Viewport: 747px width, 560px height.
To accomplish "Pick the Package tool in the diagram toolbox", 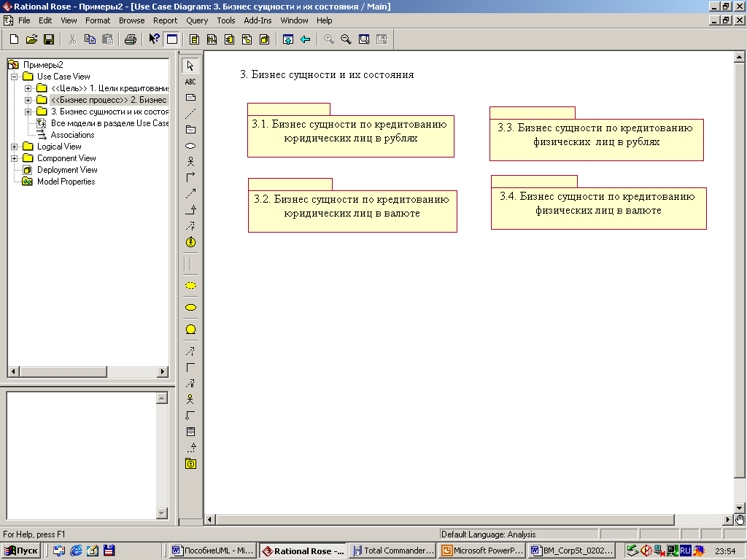I will pos(190,130).
